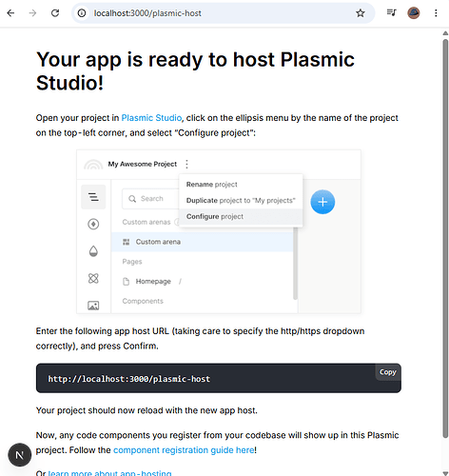The image size is (449, 476).
Task: Open the Chrome profile avatar
Action: [414, 13]
